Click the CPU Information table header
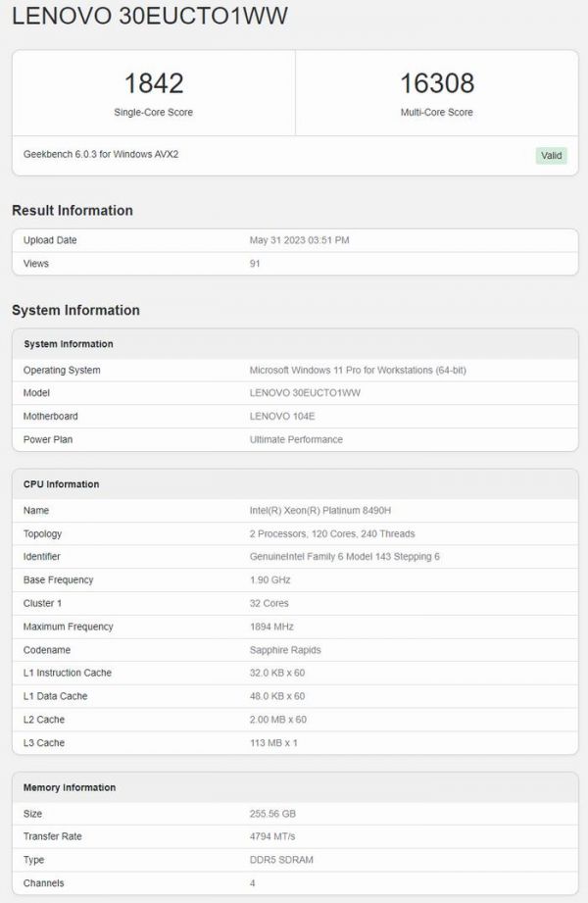Screen dimensions: 588x903 click(x=62, y=484)
